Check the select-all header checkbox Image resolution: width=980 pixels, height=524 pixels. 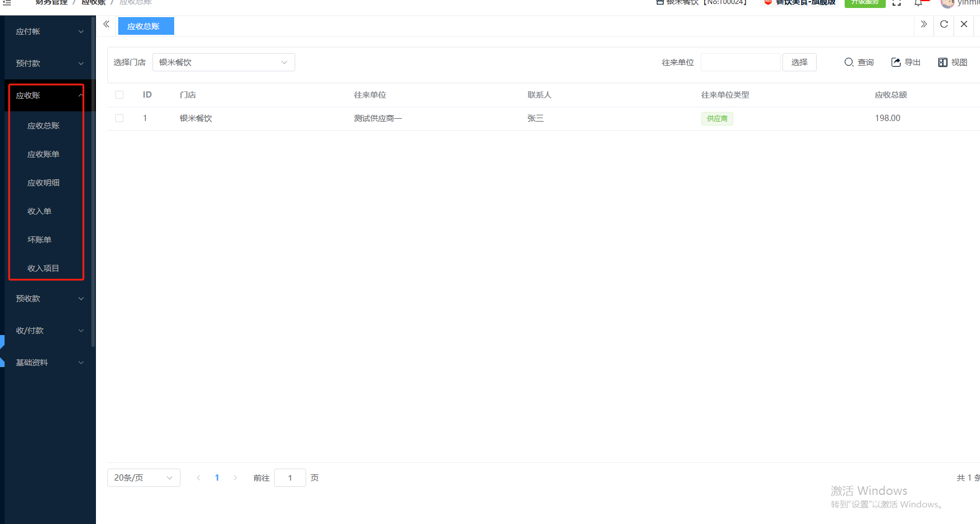tap(119, 95)
